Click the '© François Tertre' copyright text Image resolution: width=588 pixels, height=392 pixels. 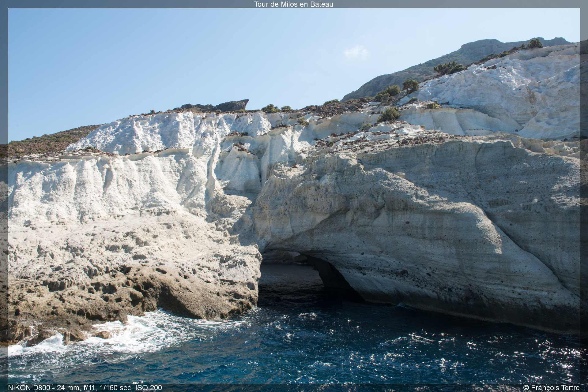point(551,388)
